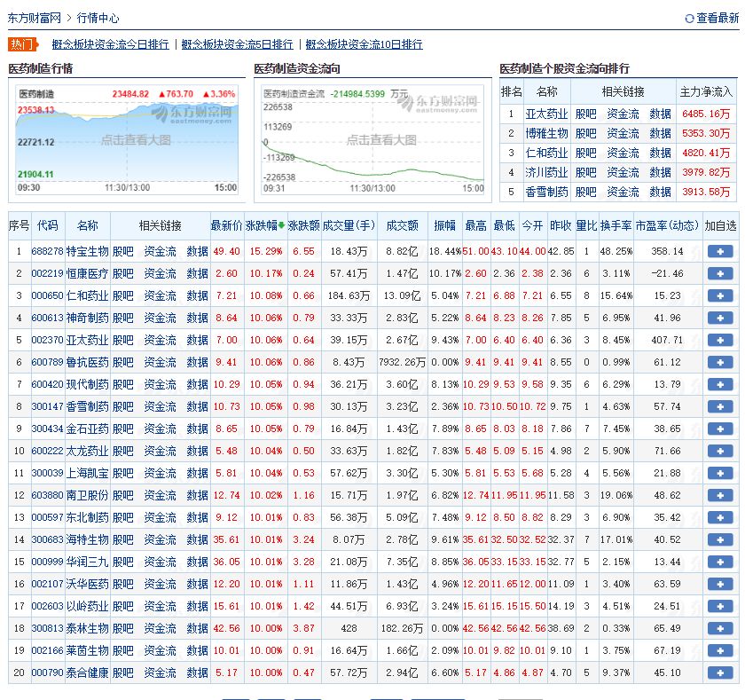The width and height of the screenshot is (745, 700).
Task: Sort table by 成交量(手) column header
Action: pos(349,225)
